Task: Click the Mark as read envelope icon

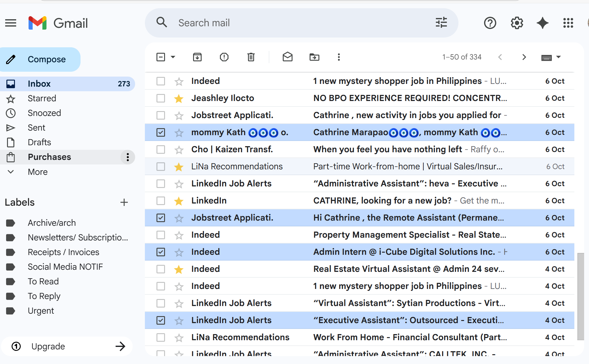Action: tap(287, 57)
